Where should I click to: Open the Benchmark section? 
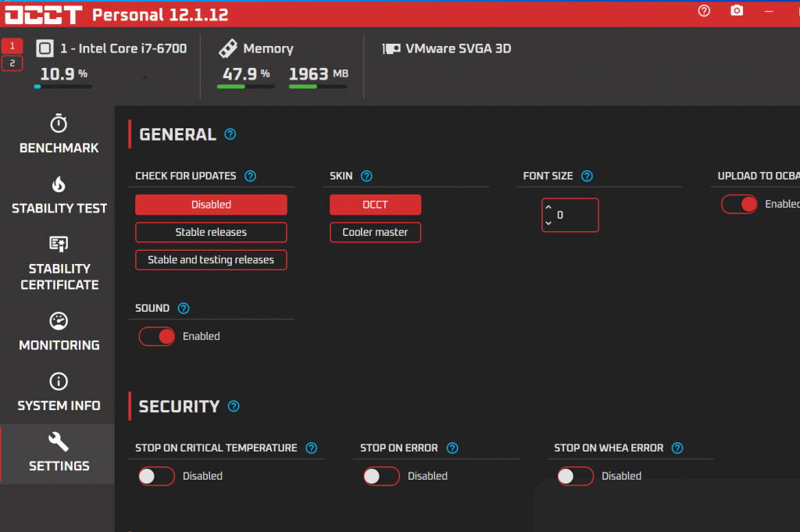(59, 134)
